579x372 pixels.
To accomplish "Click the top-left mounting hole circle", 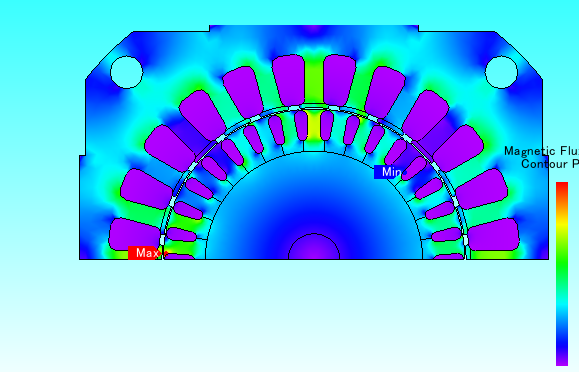I will [x=127, y=72].
